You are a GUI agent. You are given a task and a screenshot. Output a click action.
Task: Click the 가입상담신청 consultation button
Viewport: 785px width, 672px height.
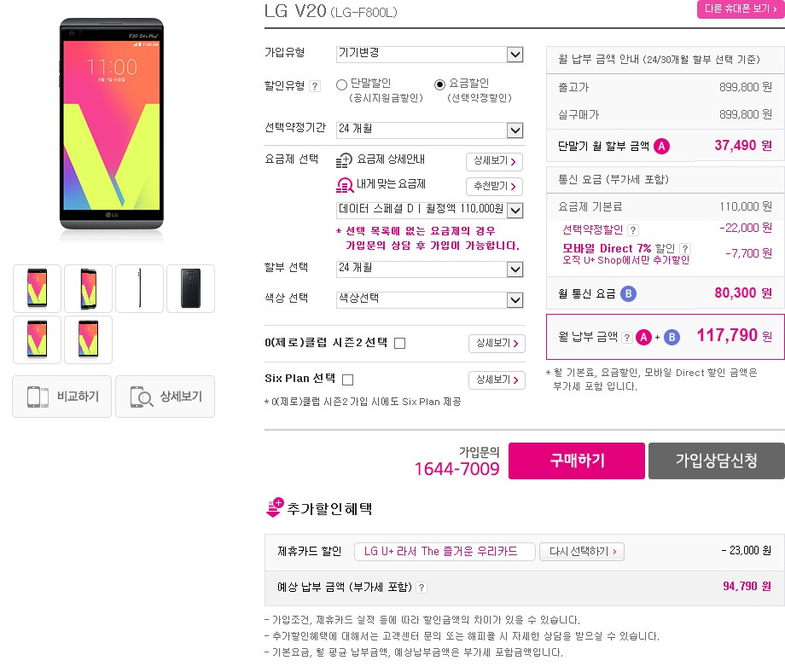717,461
